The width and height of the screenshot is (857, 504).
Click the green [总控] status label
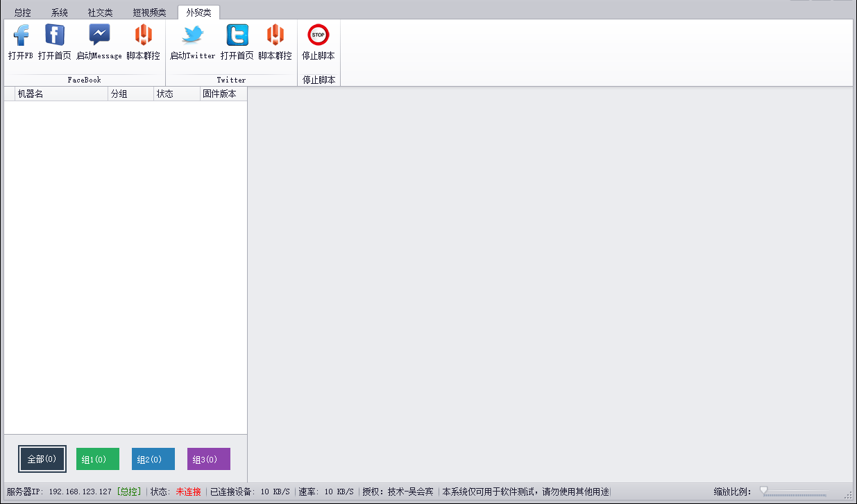129,492
